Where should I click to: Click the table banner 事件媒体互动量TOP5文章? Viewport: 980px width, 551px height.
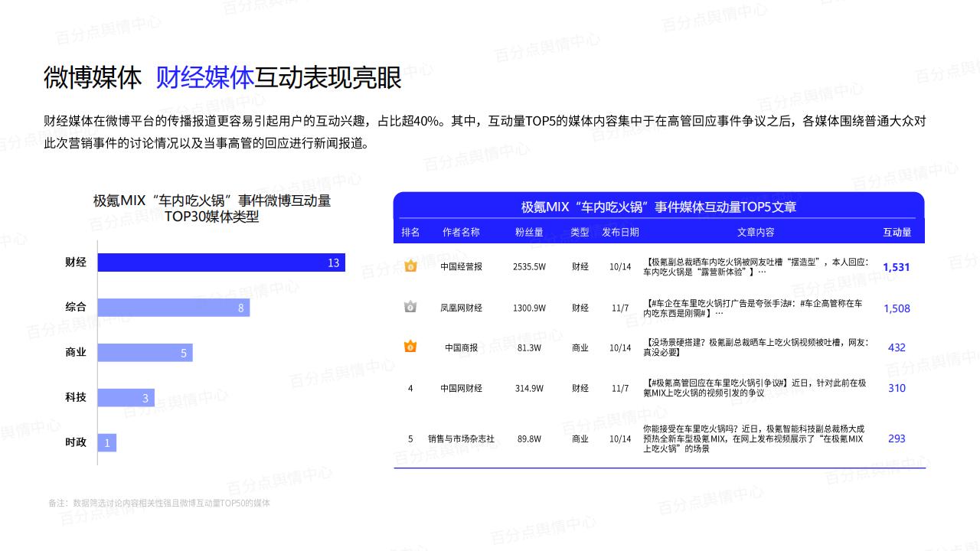pos(658,207)
